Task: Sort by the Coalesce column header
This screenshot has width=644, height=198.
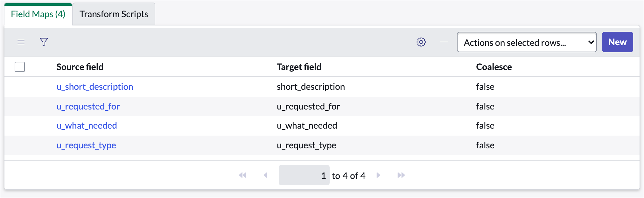Action: point(494,67)
